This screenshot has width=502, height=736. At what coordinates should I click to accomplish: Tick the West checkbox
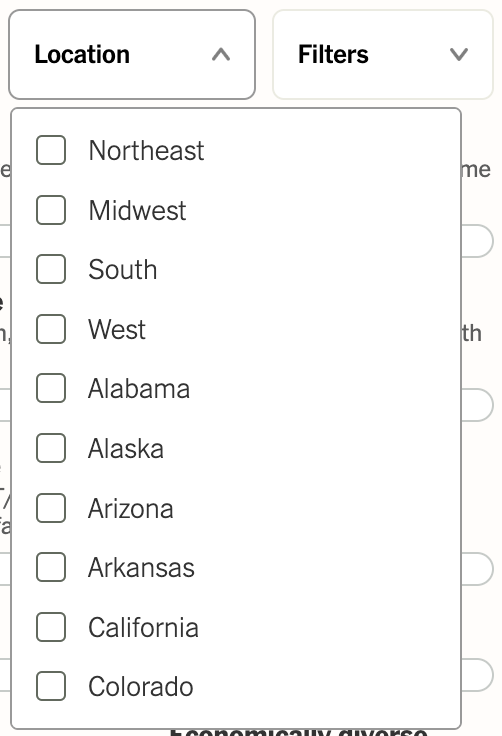pos(51,329)
